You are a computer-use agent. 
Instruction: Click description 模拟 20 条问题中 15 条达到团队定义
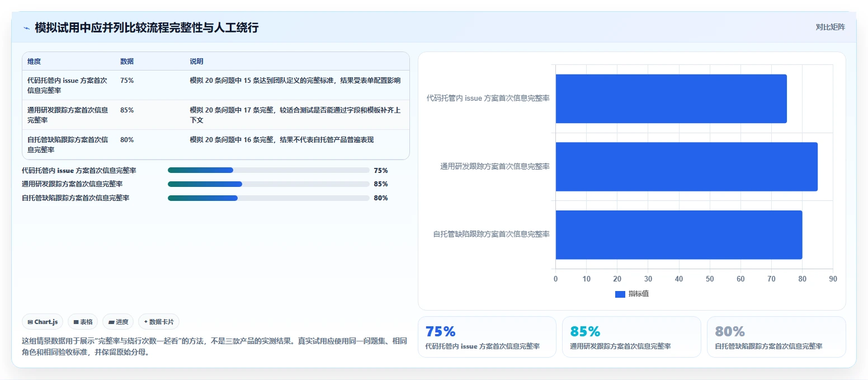point(295,81)
